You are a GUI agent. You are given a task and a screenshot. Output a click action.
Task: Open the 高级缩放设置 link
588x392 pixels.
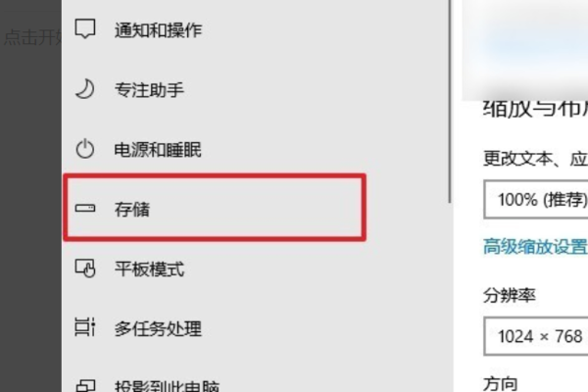pyautogui.click(x=535, y=247)
